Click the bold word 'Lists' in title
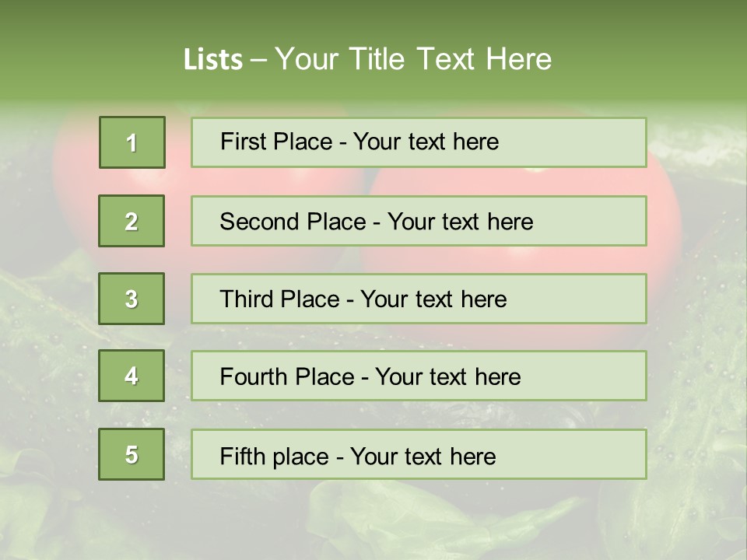Screen dimensions: 747x560 coord(213,60)
